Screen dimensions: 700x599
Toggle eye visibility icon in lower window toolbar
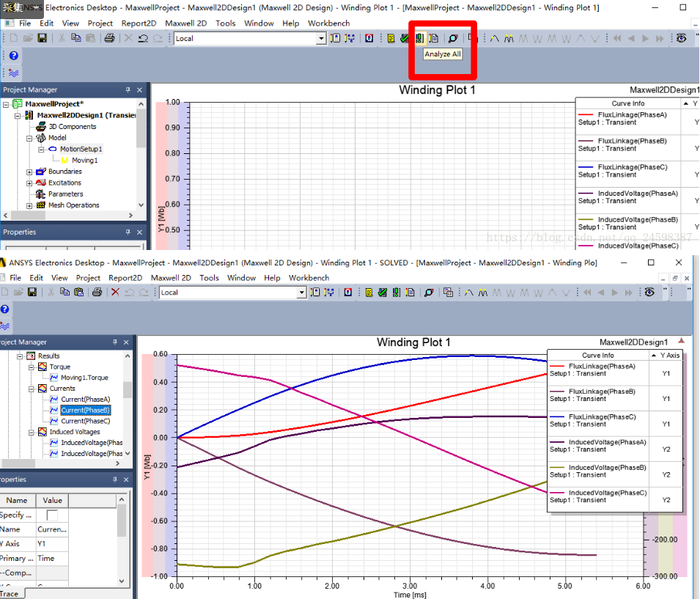[x=649, y=292]
